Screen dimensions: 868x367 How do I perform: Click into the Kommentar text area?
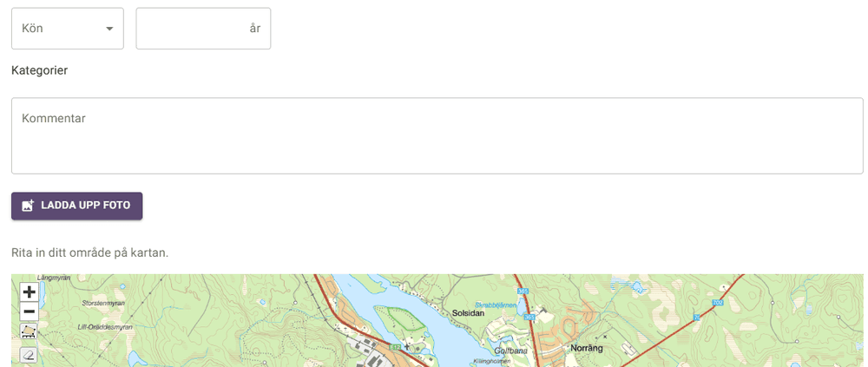[x=437, y=136]
